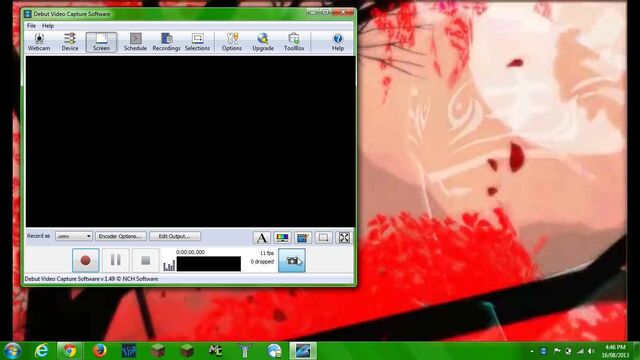Open the ToolBox toolbar item

coord(294,42)
